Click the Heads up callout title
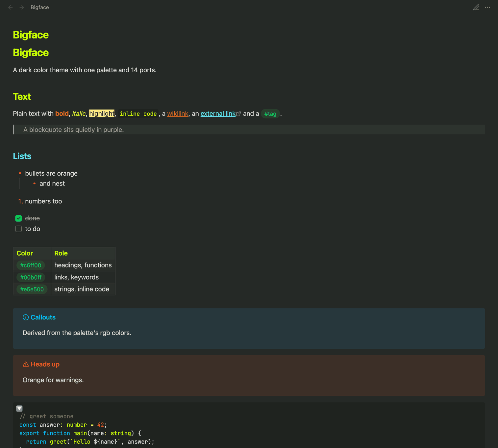The image size is (498, 448). 45,364
